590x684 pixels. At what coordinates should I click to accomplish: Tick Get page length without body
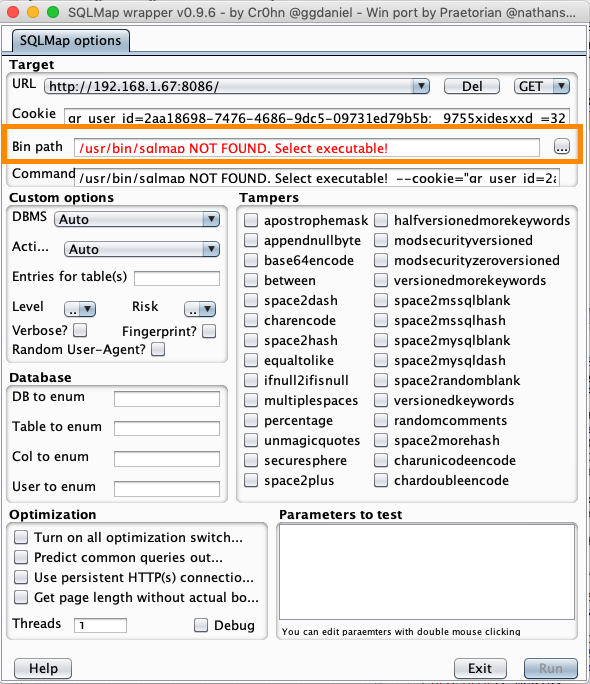(x=21, y=598)
